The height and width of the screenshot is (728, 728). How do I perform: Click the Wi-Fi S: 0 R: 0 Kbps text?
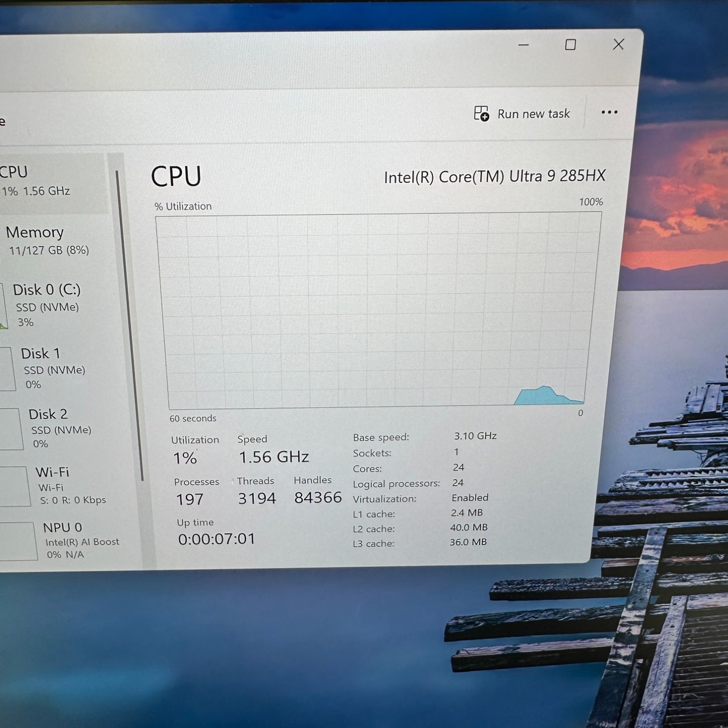pyautogui.click(x=73, y=500)
